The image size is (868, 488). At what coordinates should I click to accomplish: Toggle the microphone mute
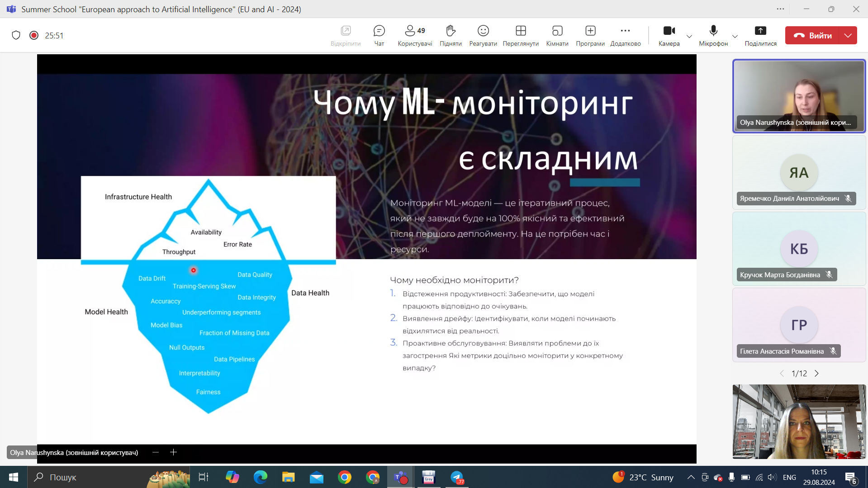click(713, 35)
